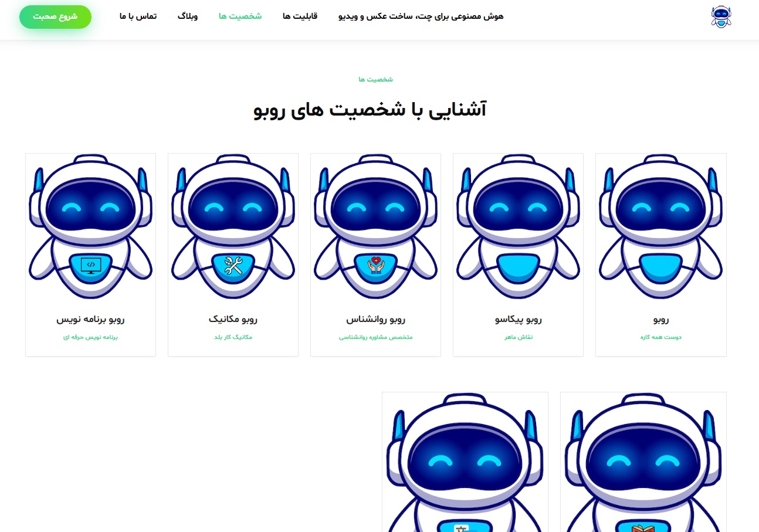The width and height of the screenshot is (759, 532).
Task: Open the روبو برنامه نویس card title
Action: click(90, 320)
